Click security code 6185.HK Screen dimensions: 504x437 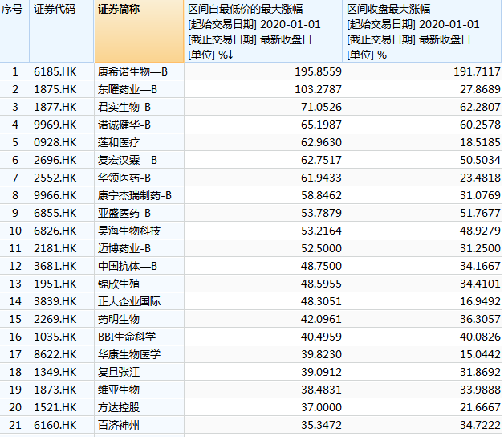click(55, 71)
